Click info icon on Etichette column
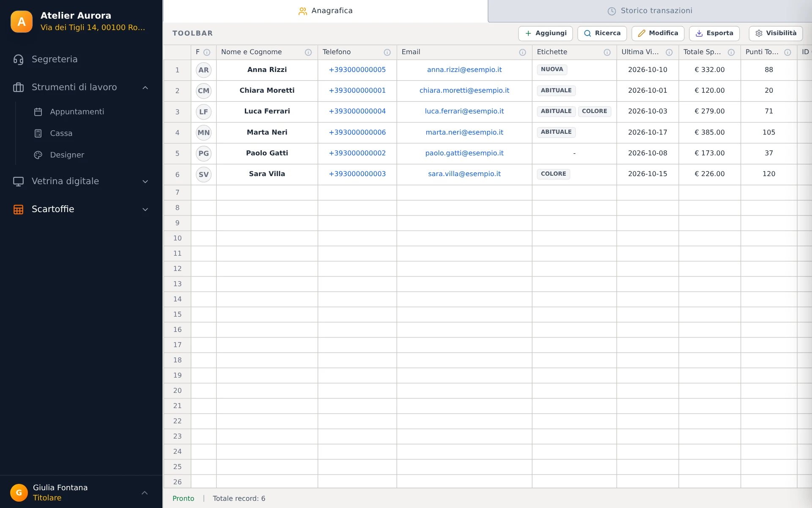 click(607, 52)
